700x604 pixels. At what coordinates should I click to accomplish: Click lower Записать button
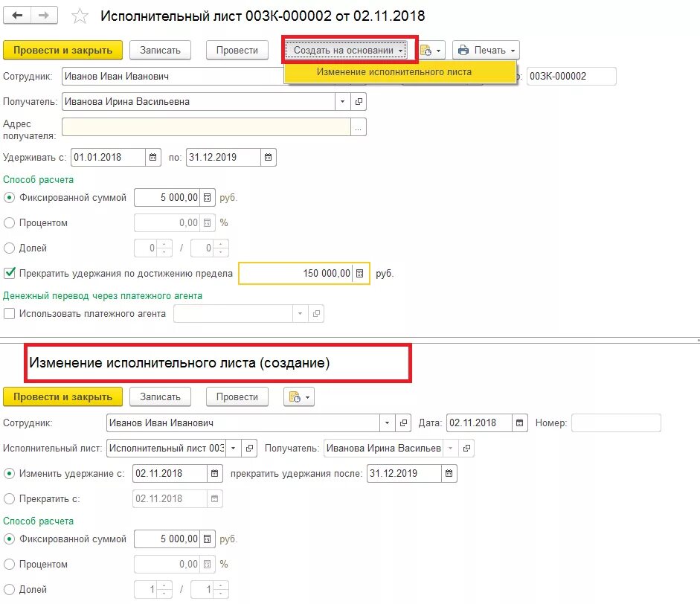[x=160, y=397]
